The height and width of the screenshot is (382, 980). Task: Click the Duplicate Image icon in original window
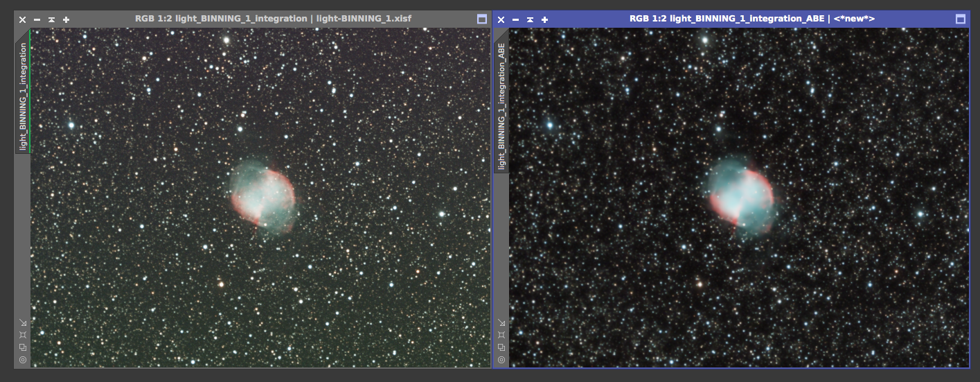(x=23, y=347)
